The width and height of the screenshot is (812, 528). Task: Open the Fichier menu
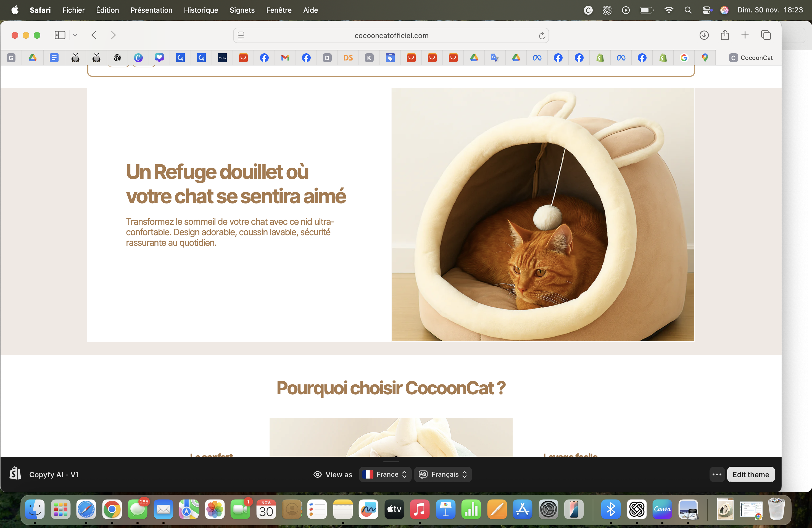73,10
